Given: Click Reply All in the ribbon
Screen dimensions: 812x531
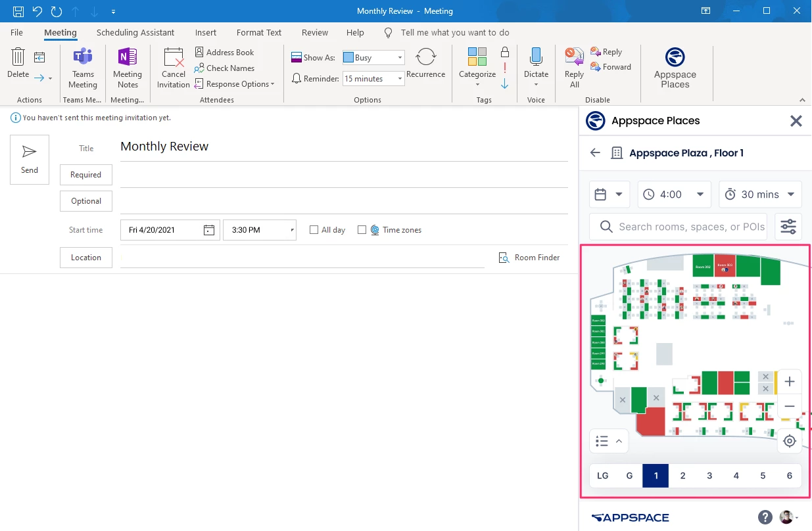Looking at the screenshot, I should 575,68.
